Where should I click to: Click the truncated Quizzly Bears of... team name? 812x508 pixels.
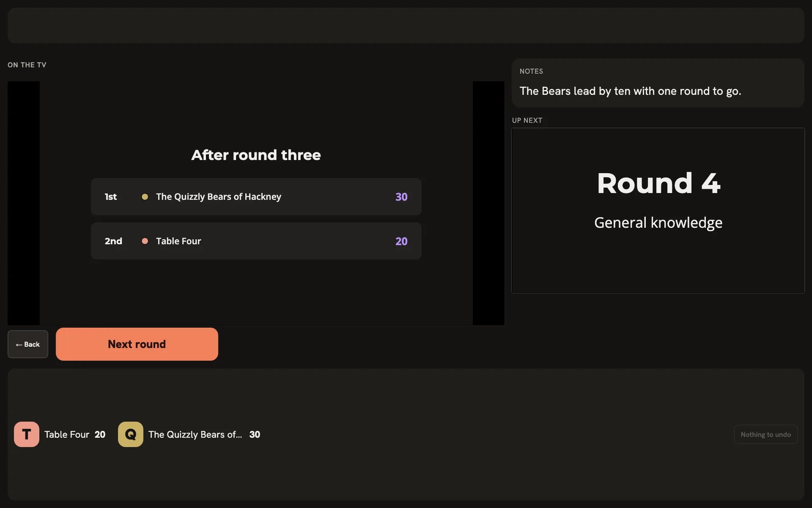point(195,434)
